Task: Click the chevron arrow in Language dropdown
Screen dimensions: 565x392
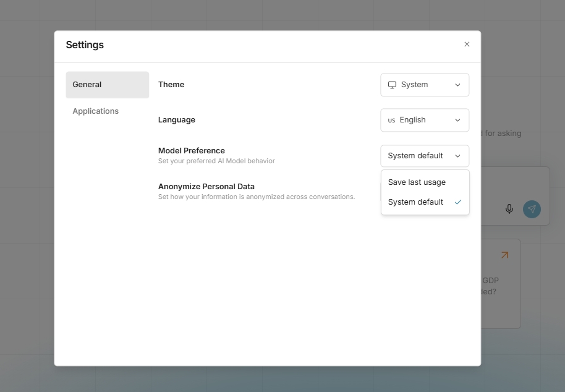Action: click(457, 120)
